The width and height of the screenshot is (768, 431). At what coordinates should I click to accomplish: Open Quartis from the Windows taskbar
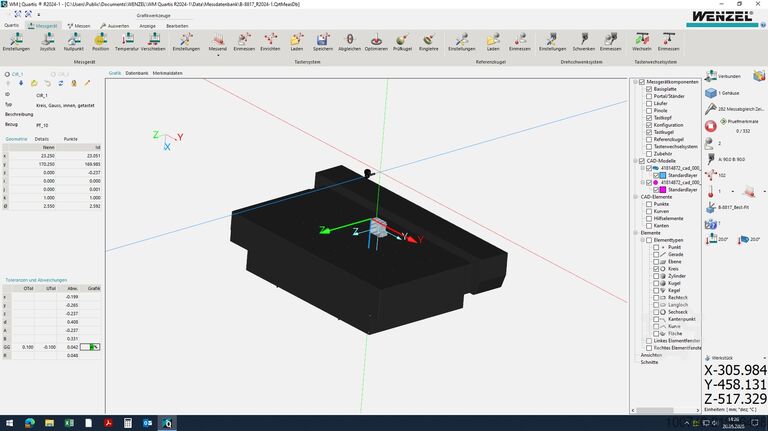coord(167,423)
